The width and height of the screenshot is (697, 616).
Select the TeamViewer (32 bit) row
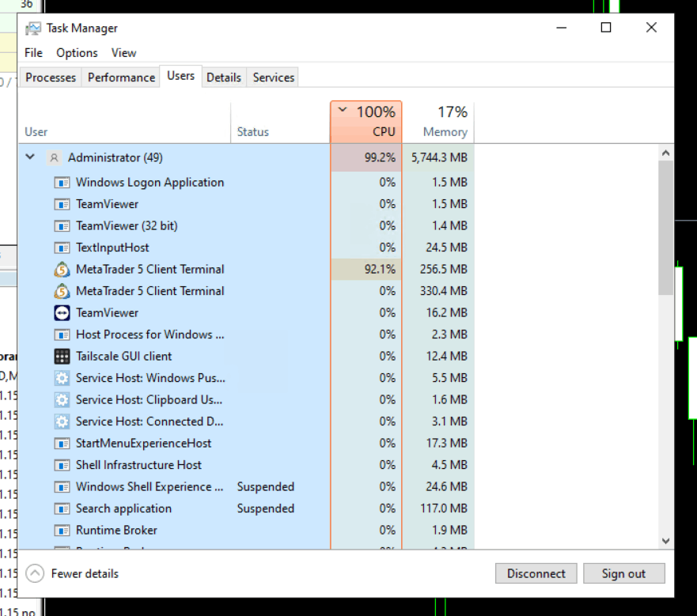(246, 226)
